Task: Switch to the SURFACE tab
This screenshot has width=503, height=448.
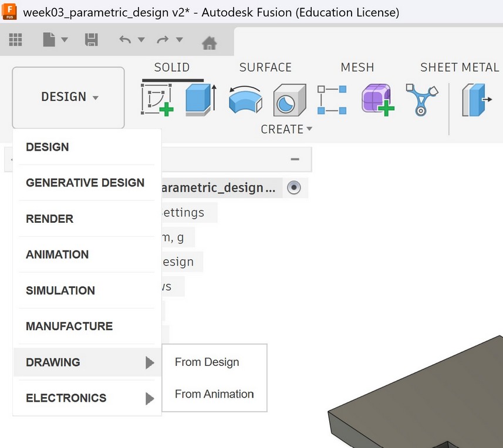Action: coord(265,67)
